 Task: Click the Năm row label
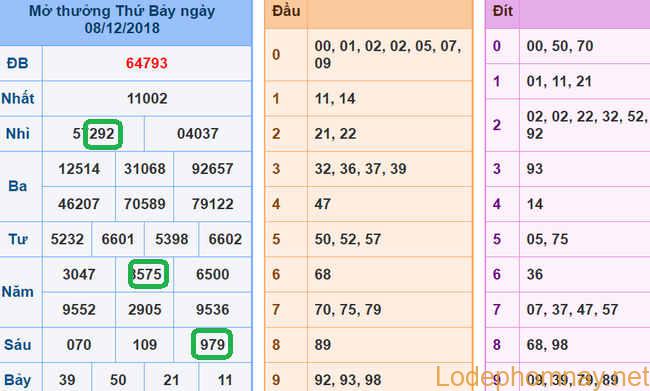pyautogui.click(x=17, y=292)
